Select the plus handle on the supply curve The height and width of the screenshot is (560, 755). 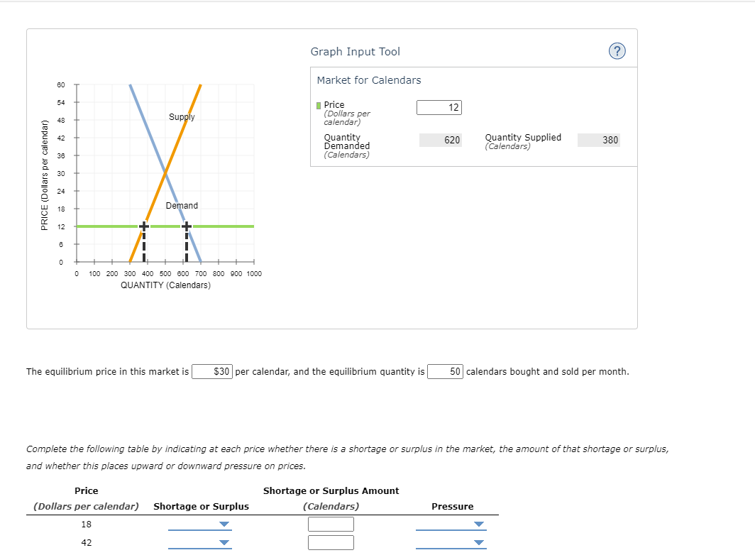click(144, 226)
